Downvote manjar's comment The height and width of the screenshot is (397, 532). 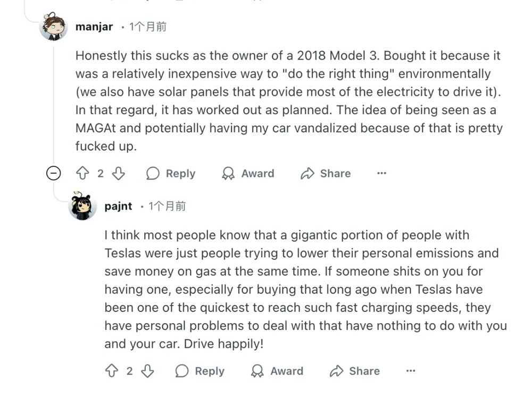(118, 173)
